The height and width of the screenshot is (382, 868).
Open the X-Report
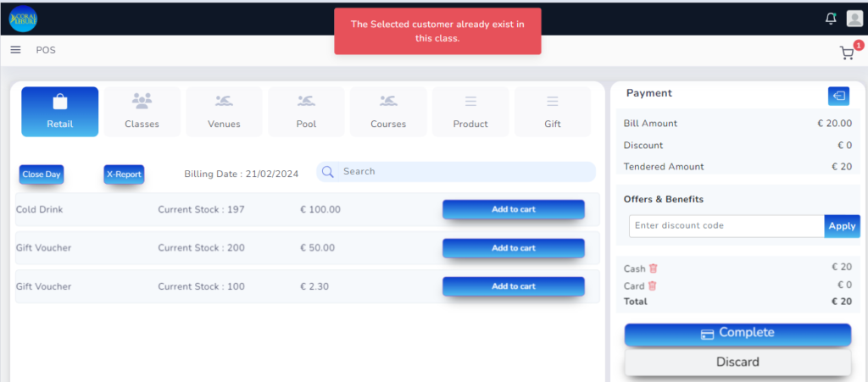[x=124, y=174]
